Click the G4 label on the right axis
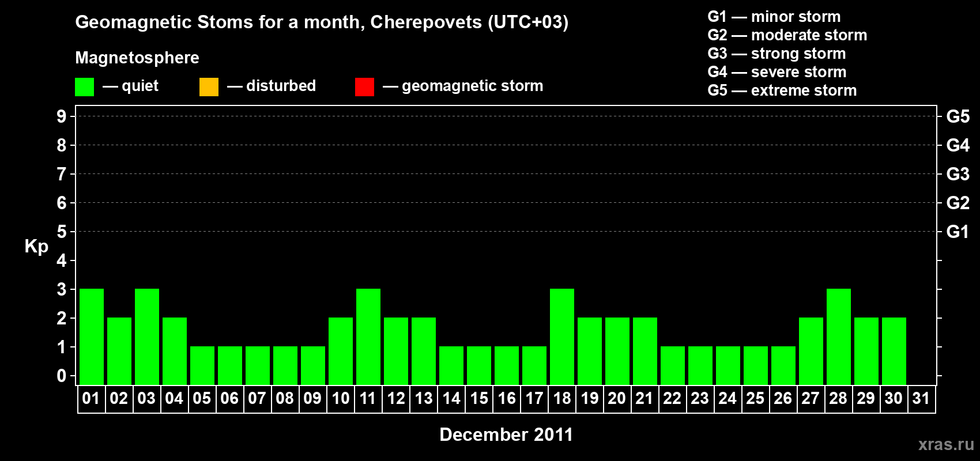 pyautogui.click(x=958, y=145)
